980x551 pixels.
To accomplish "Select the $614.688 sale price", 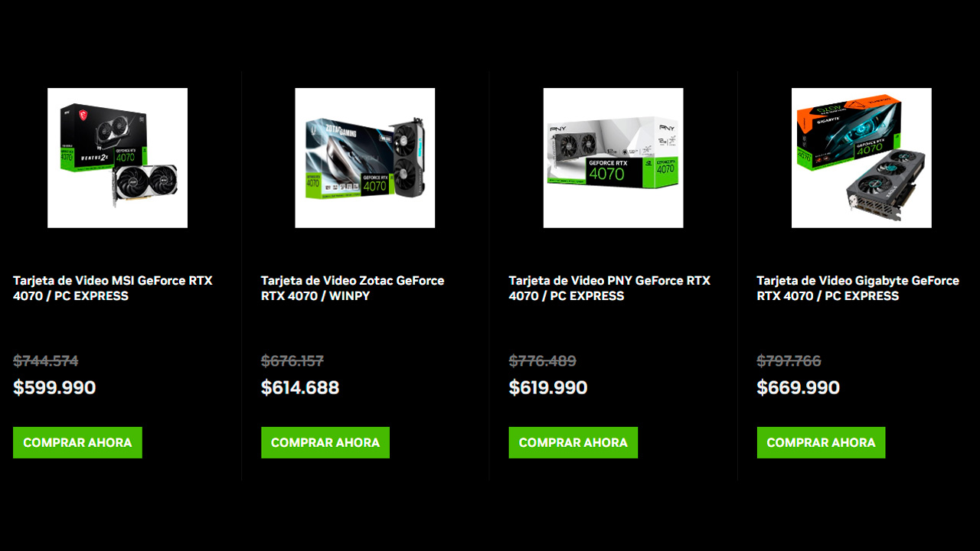I will [x=300, y=387].
